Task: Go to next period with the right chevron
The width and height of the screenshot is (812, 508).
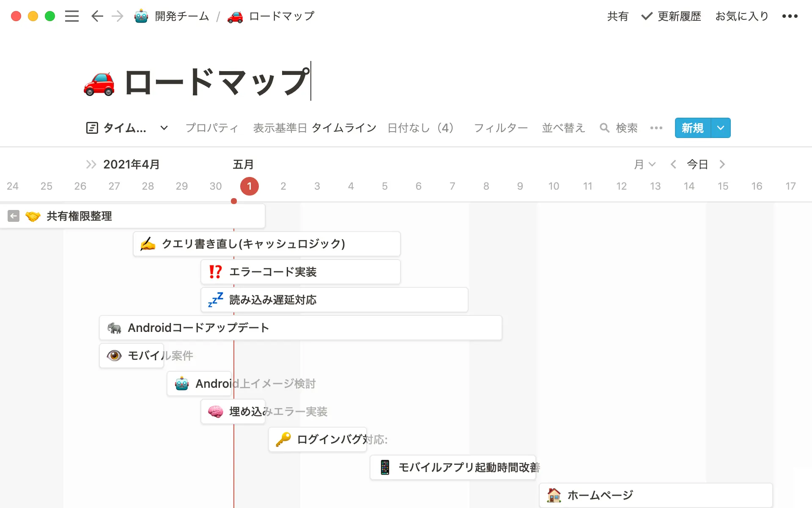Action: point(722,164)
